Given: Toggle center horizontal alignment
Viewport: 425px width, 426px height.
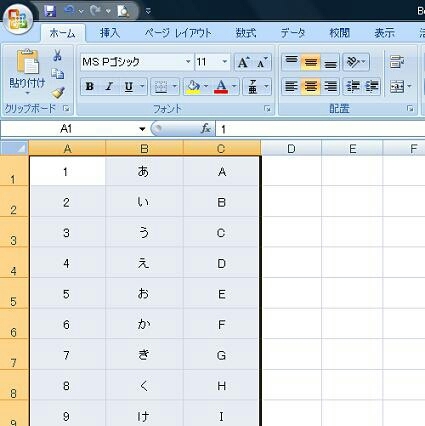Looking at the screenshot, I should (311, 87).
